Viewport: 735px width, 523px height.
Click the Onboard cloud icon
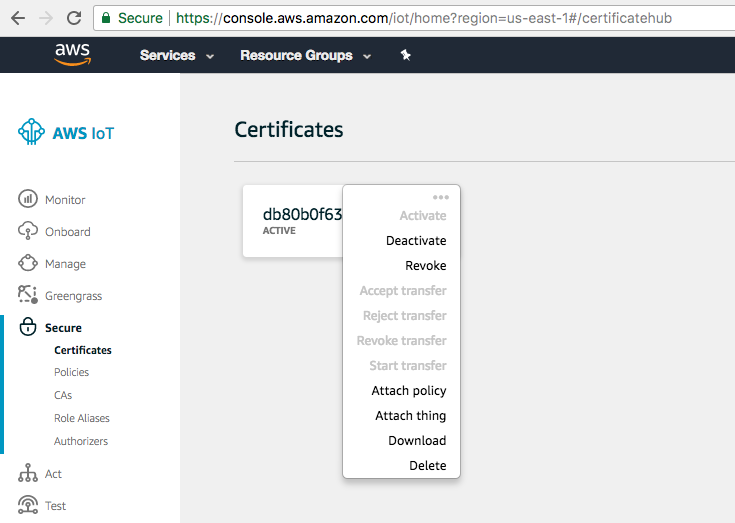click(x=28, y=231)
